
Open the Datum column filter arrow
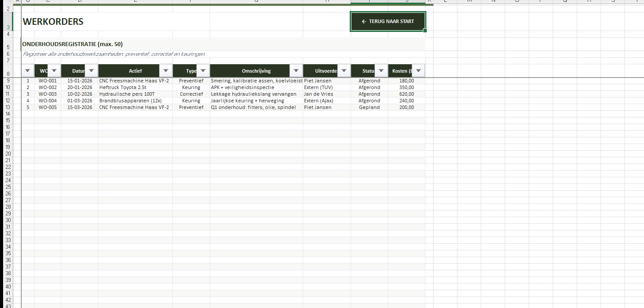click(x=91, y=71)
